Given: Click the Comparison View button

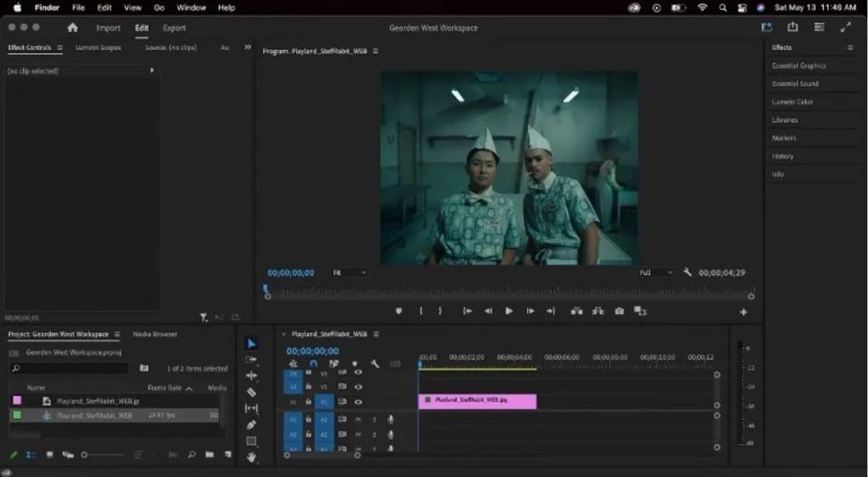Looking at the screenshot, I should coord(639,311).
